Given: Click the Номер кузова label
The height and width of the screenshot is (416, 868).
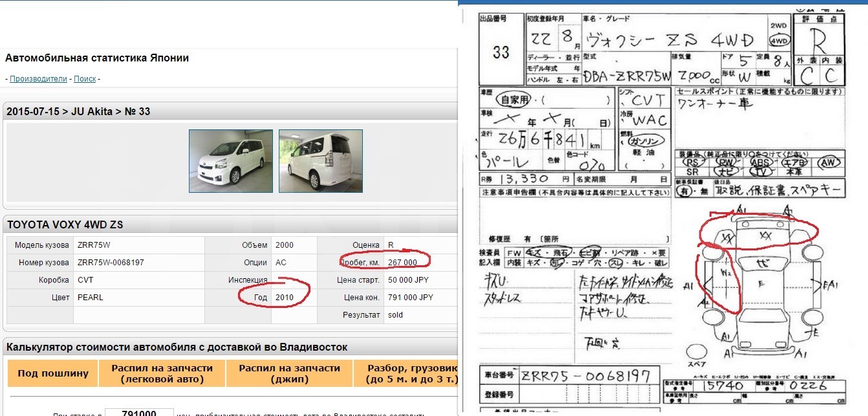Looking at the screenshot, I should [44, 262].
